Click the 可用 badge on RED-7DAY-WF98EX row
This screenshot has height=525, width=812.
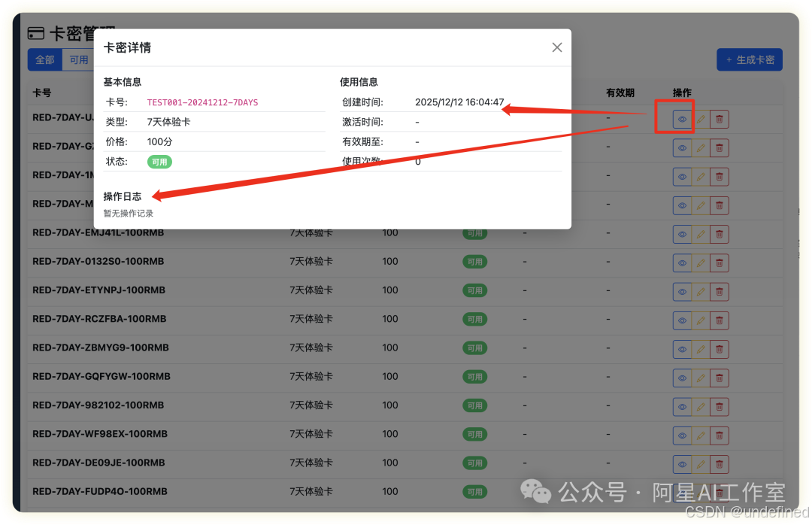(475, 435)
